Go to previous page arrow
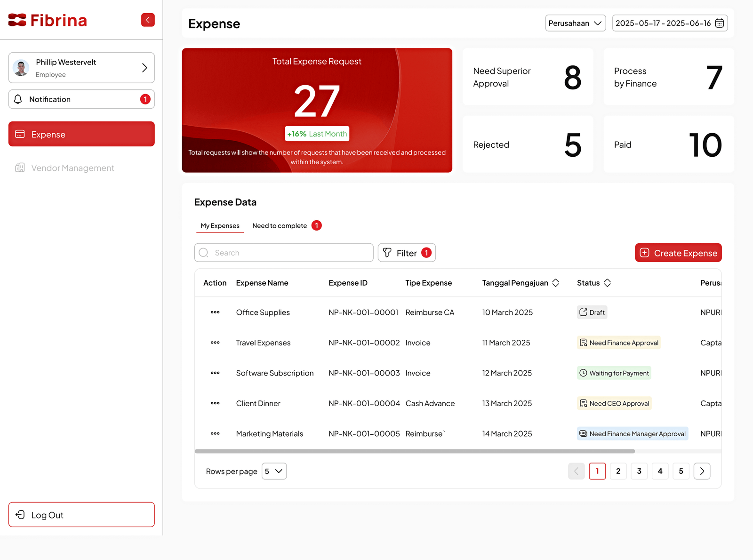Screen dimensions: 753x560 [x=577, y=471]
